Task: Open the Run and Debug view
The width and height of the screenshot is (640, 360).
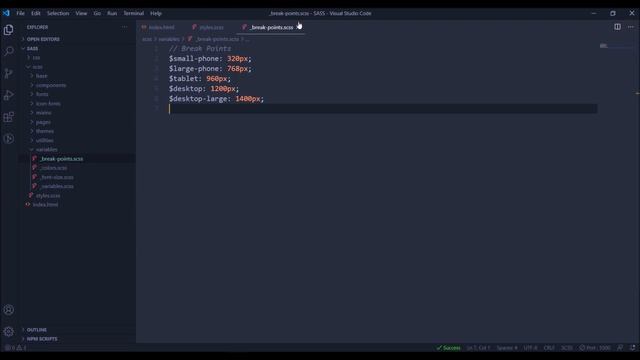Action: (x=9, y=96)
